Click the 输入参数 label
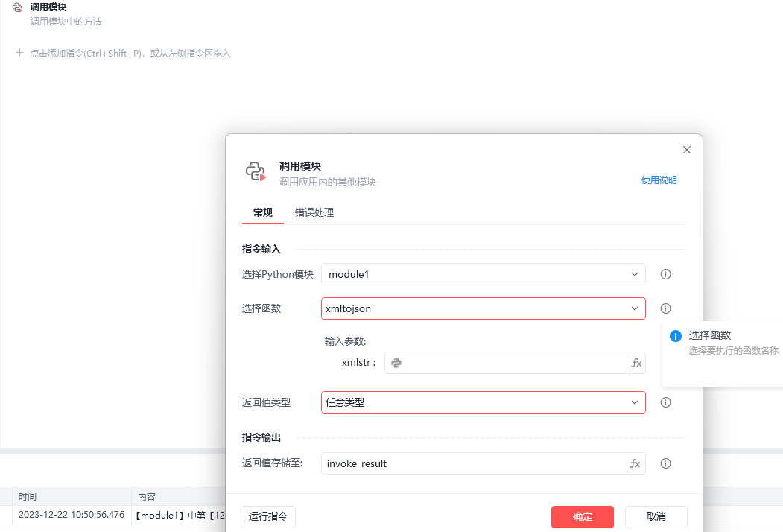Screen dimensions: 783x532 tap(345, 342)
